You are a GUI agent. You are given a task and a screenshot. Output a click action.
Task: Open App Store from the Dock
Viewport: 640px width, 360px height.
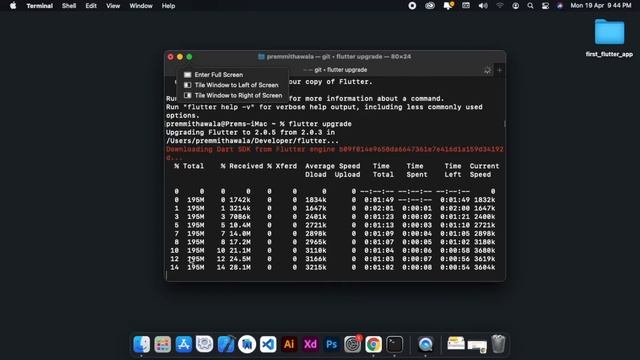(184, 344)
